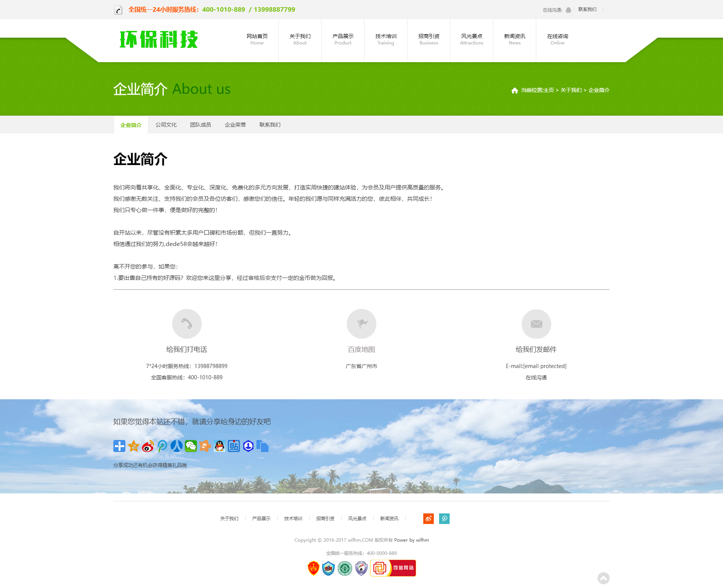
Task: Open more share options plus icon
Action: point(119,446)
